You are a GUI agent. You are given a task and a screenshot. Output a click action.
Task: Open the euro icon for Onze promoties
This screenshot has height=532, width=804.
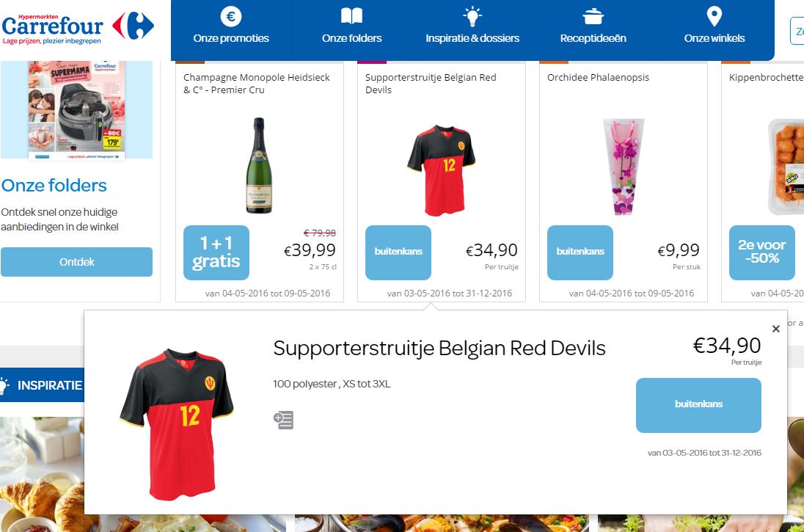(231, 16)
